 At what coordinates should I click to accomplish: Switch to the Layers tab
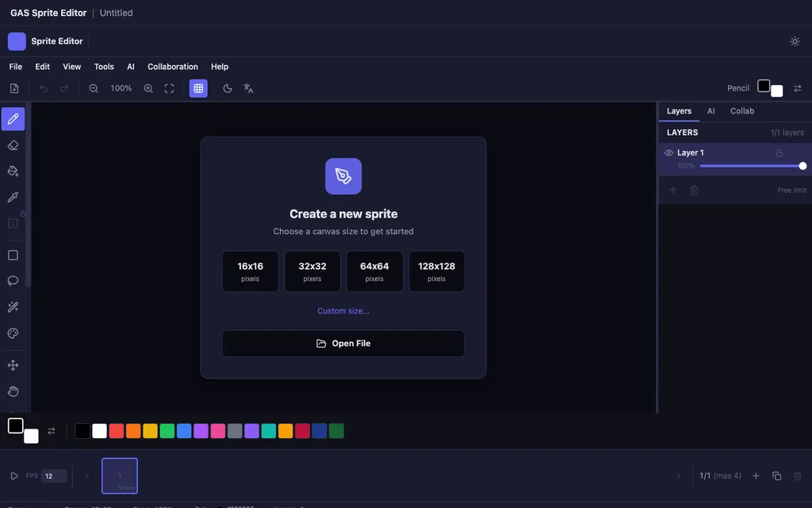(x=679, y=111)
